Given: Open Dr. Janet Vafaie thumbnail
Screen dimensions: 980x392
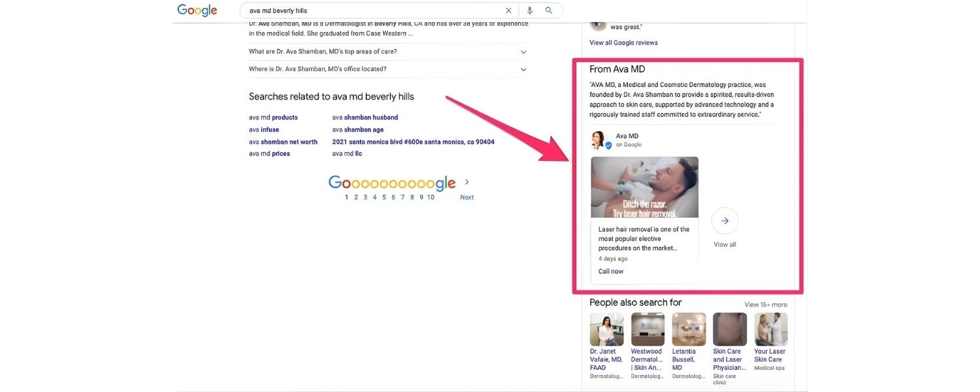Looking at the screenshot, I should [x=606, y=329].
